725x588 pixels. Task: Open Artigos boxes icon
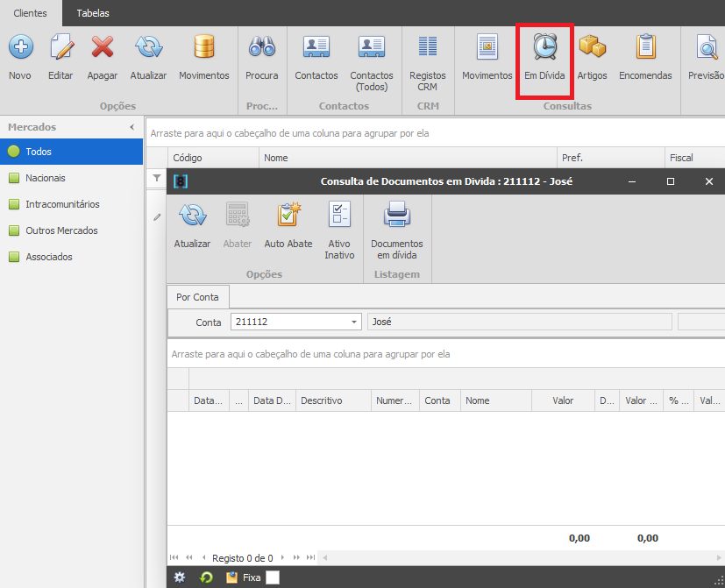point(592,47)
